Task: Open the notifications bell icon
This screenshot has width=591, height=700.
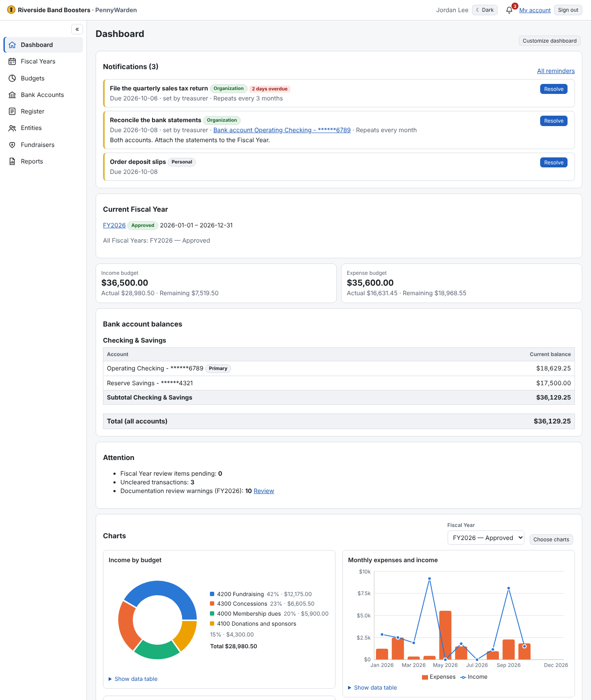Action: (x=509, y=10)
